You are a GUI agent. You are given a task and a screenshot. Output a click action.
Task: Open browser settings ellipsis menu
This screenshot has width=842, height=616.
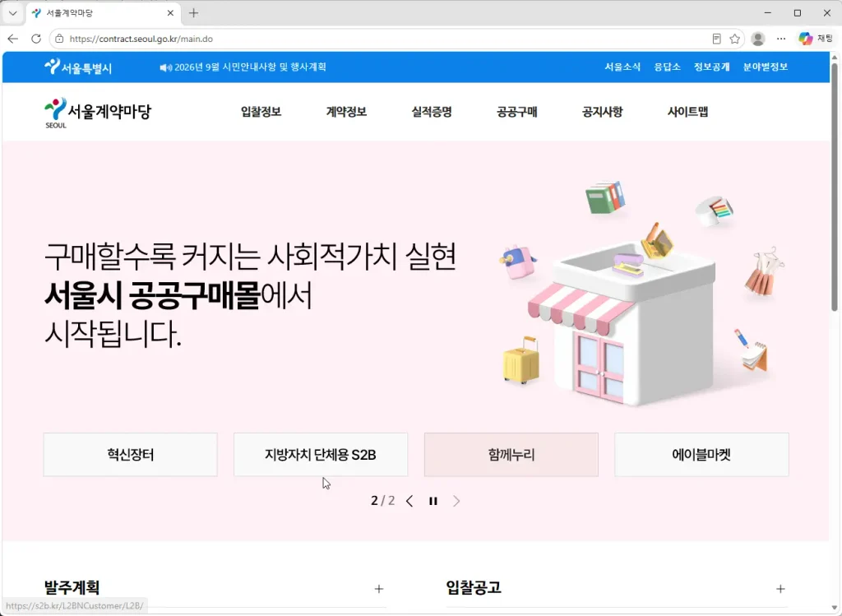pos(781,39)
